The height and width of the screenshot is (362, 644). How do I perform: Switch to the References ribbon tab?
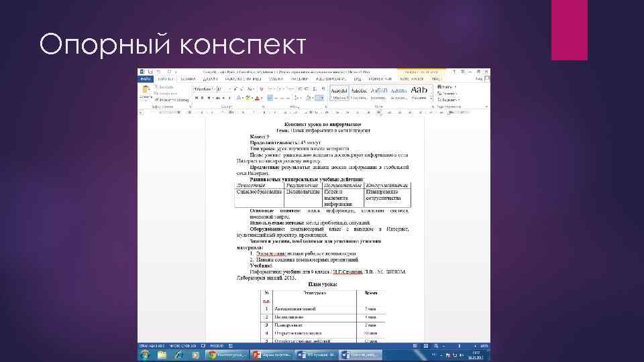[x=275, y=79]
